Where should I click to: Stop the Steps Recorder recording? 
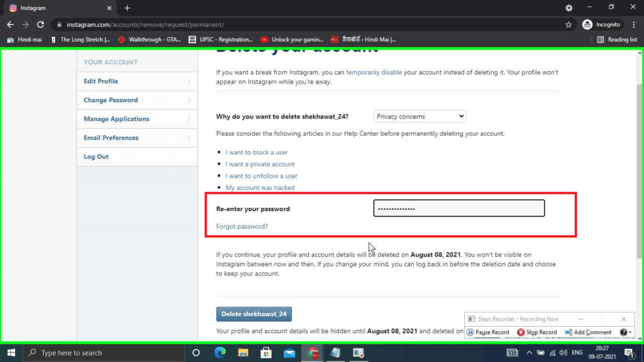[537, 332]
